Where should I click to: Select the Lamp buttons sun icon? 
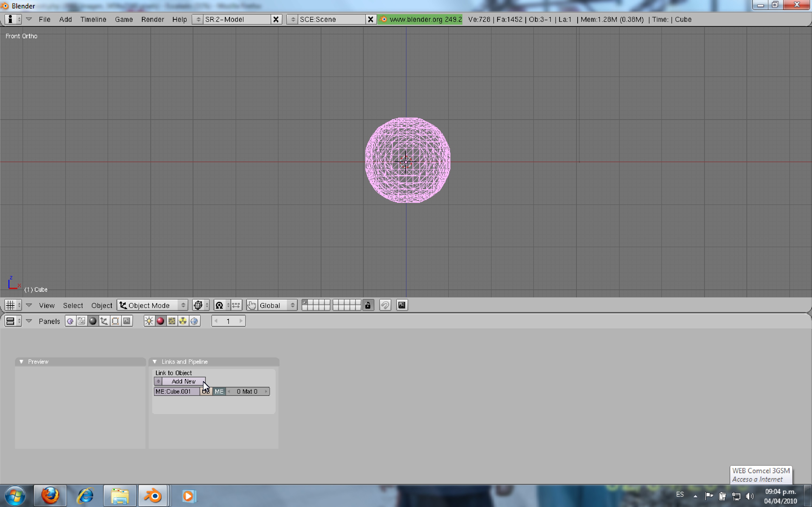click(149, 321)
